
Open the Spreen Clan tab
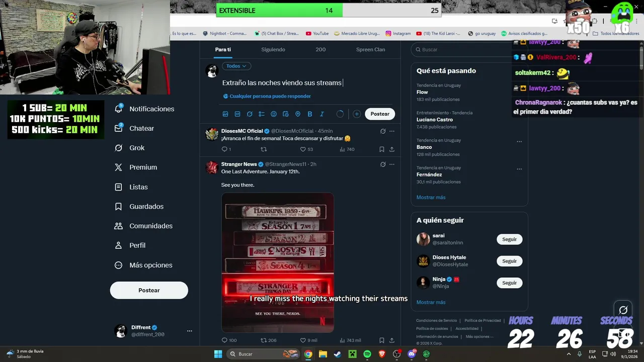371,49
